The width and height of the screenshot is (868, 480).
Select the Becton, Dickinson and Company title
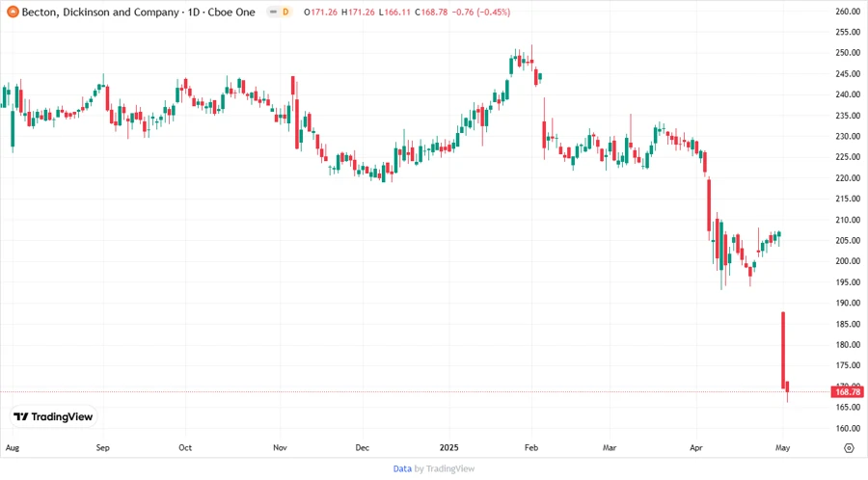(100, 12)
